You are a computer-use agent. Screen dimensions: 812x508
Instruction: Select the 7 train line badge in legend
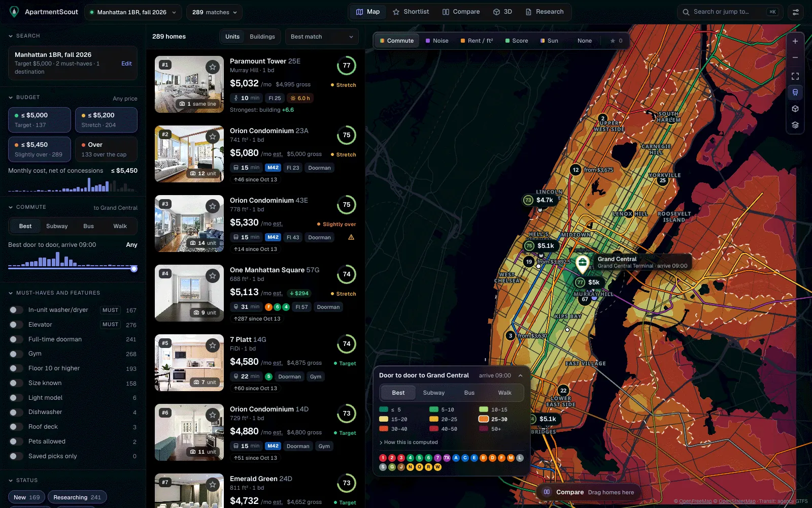(x=437, y=458)
